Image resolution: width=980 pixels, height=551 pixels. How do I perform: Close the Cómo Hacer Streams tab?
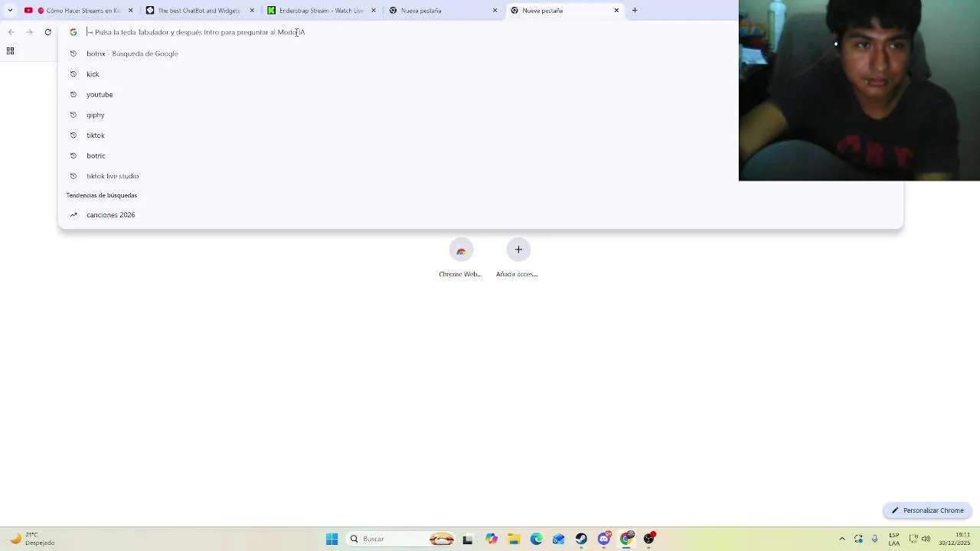(130, 11)
